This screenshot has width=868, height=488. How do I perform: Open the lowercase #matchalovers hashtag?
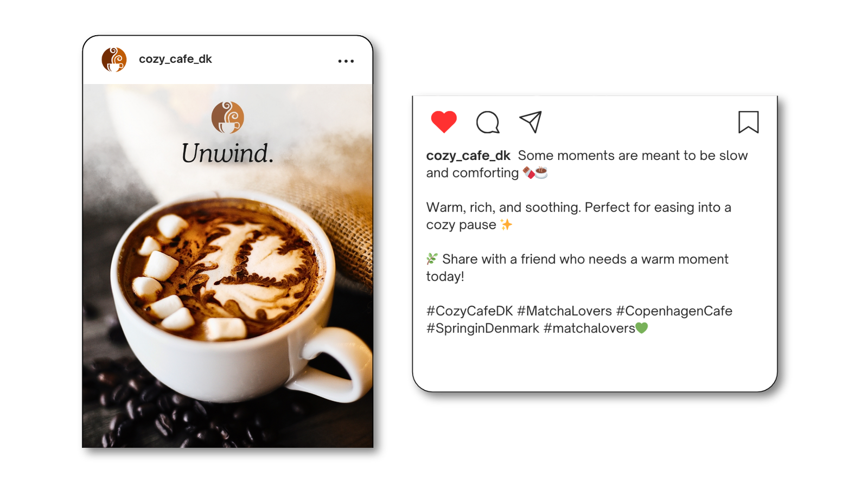(589, 328)
